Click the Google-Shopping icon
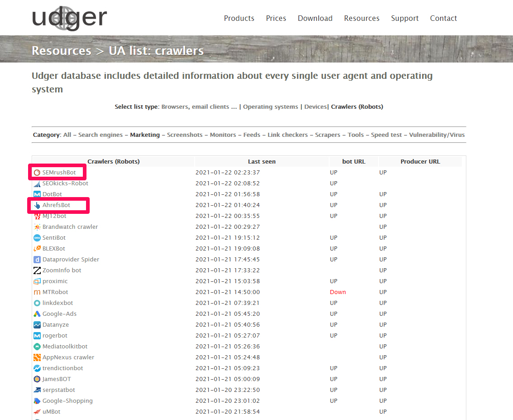 [x=37, y=401]
